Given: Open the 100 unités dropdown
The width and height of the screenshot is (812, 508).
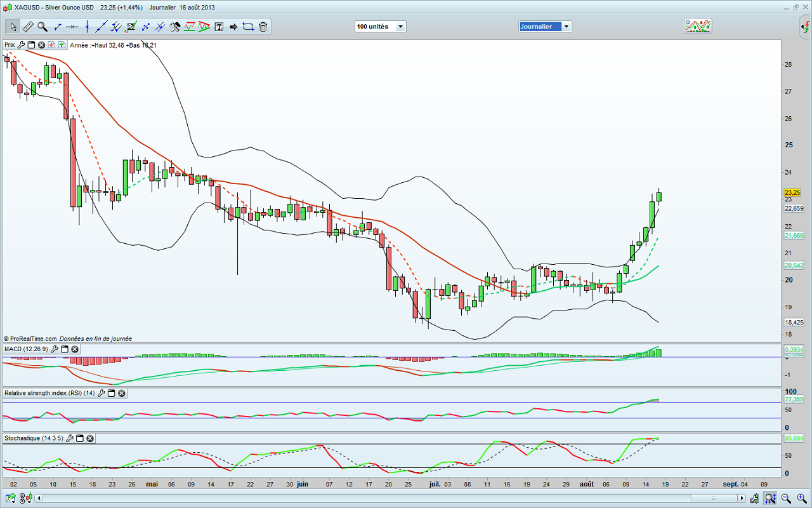Looking at the screenshot, I should (400, 27).
